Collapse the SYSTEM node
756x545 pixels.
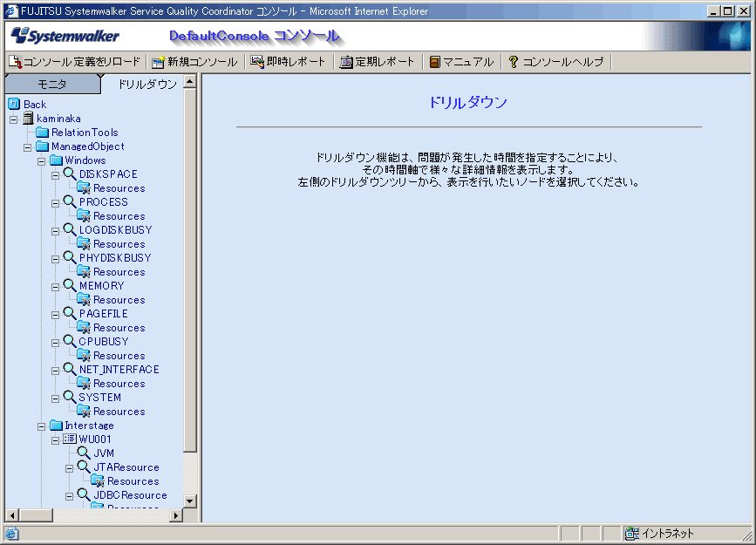coord(56,399)
